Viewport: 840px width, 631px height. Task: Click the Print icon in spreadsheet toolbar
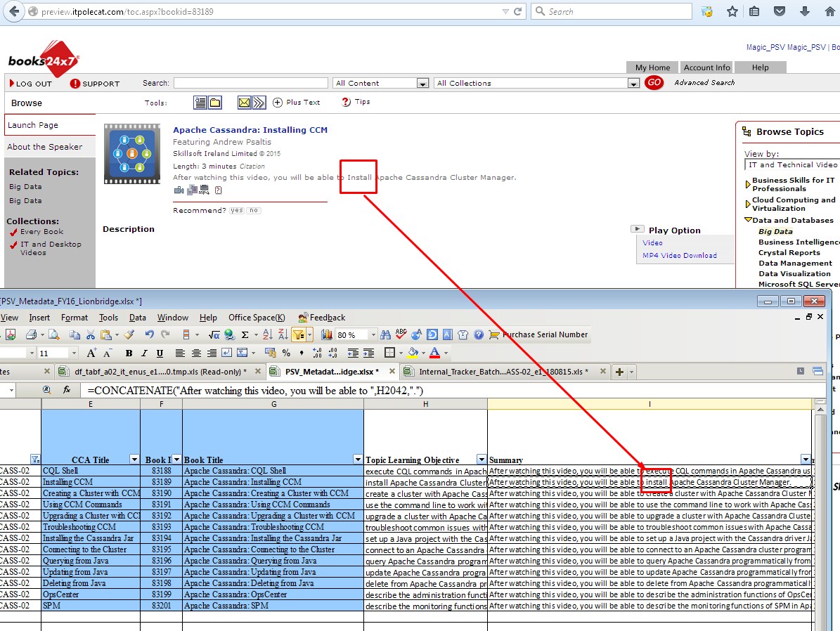[31, 334]
